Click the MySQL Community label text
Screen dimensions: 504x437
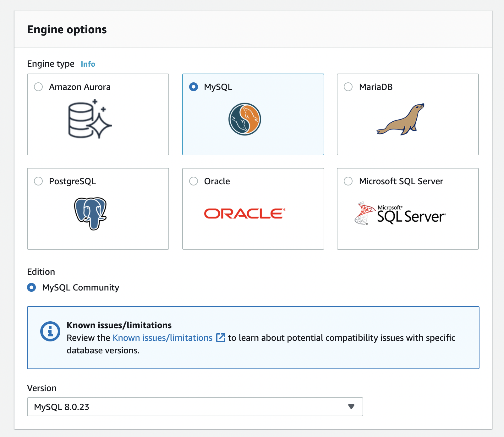(81, 288)
